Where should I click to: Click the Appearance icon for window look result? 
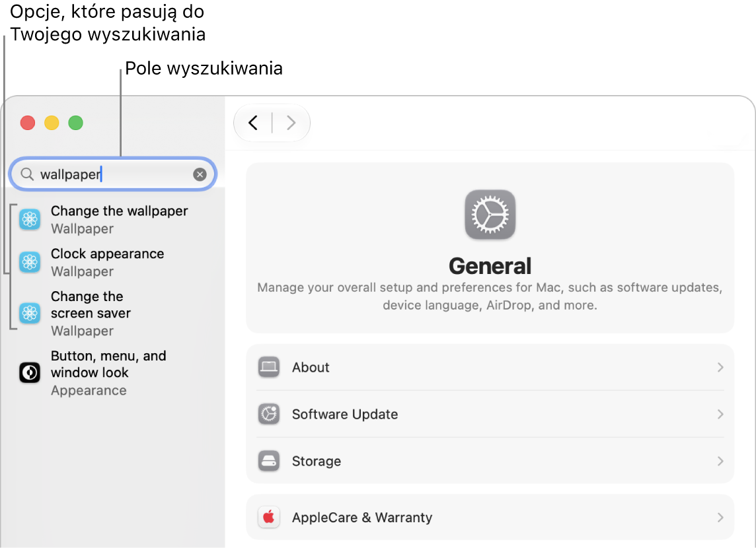coord(30,373)
